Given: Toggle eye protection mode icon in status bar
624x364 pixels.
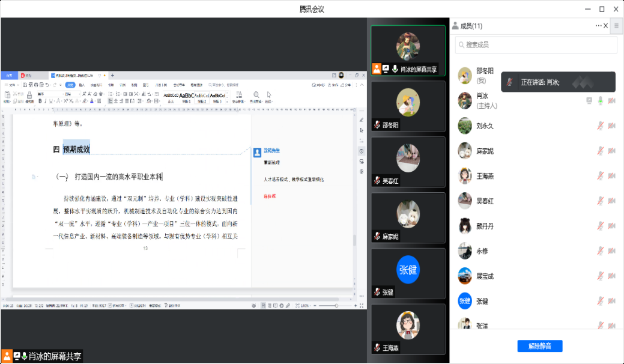Looking at the screenshot, I should click(x=254, y=306).
